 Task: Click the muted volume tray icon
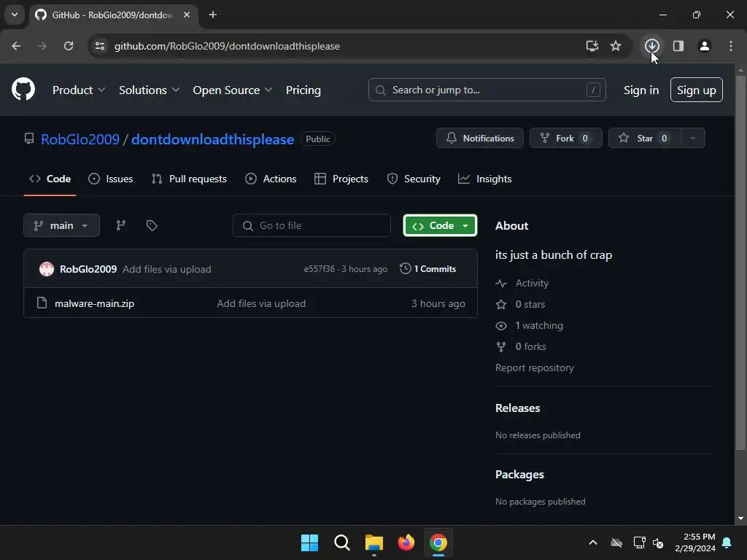[658, 542]
